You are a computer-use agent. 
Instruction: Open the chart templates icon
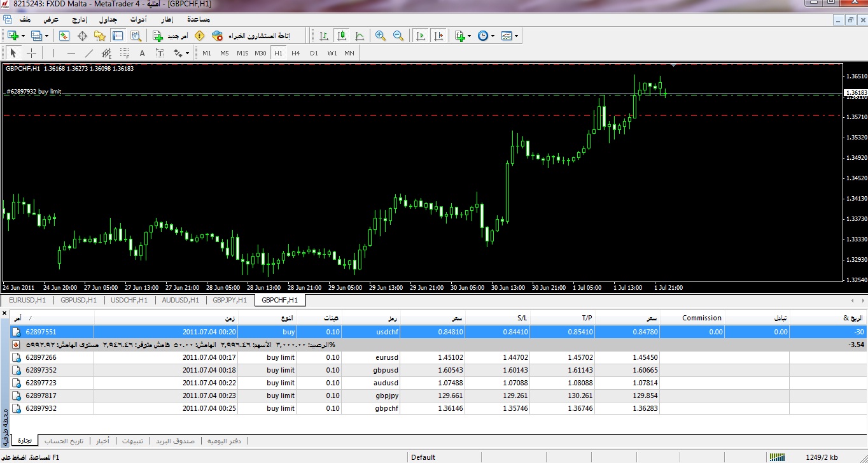[507, 36]
